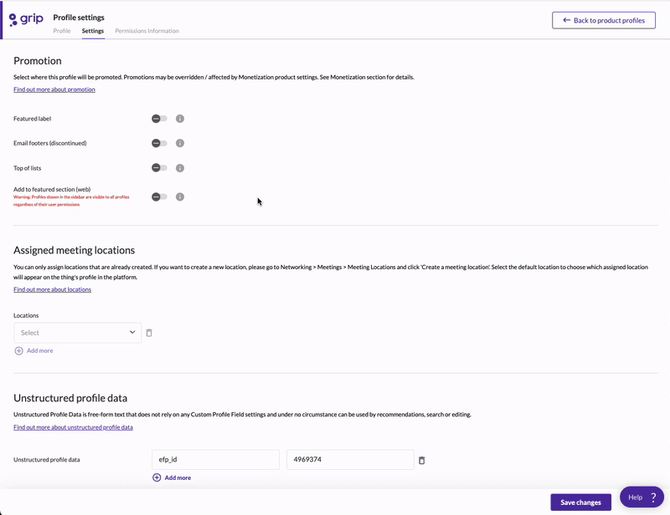Click info icon beside Add to featured section
The height and width of the screenshot is (515, 670).
[x=180, y=197]
